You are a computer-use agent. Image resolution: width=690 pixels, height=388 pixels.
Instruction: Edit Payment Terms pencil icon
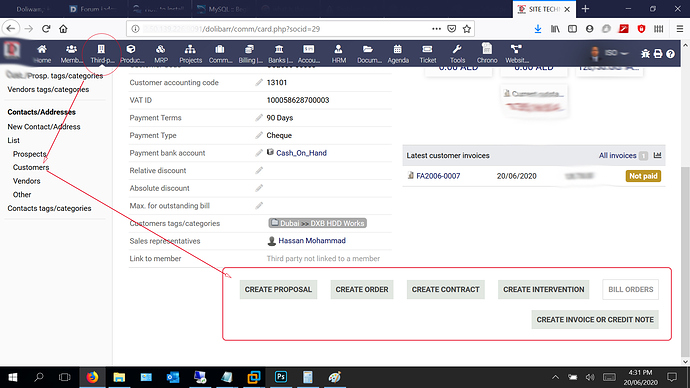pos(259,117)
